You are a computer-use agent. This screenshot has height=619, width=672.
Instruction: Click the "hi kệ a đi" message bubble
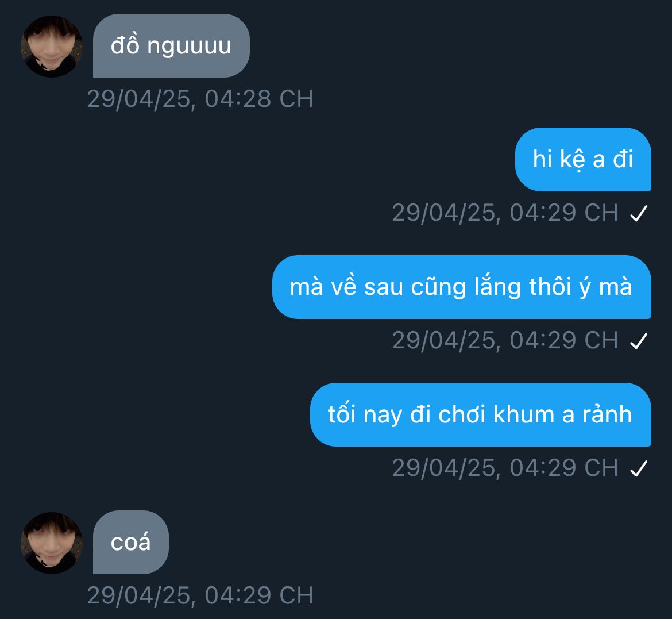pyautogui.click(x=583, y=160)
